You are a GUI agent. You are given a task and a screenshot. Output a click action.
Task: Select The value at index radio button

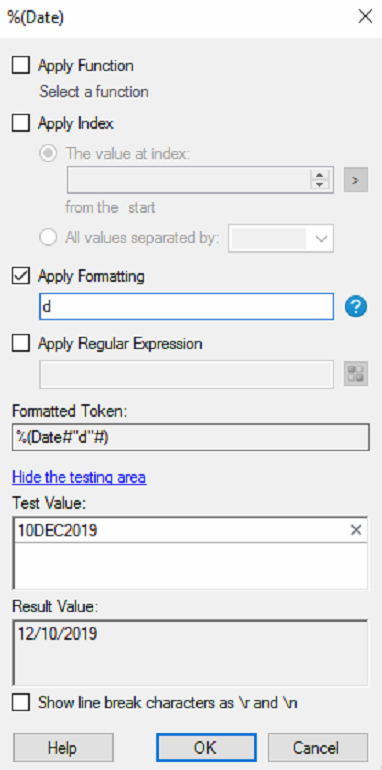point(48,154)
